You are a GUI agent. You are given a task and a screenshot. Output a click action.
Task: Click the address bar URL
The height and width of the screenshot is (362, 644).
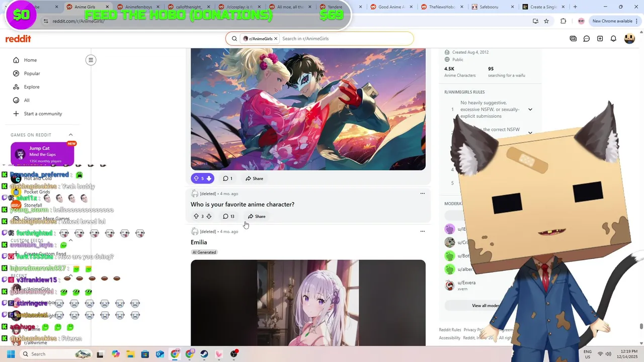[78, 21]
